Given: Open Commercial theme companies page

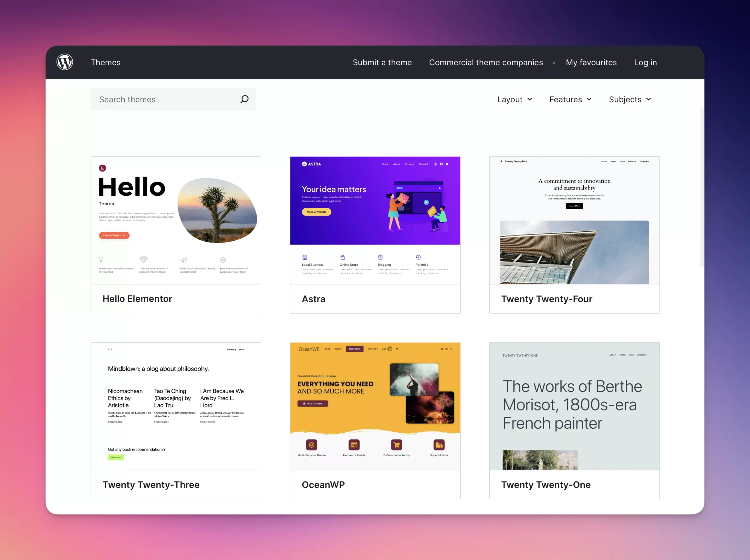Looking at the screenshot, I should point(486,63).
